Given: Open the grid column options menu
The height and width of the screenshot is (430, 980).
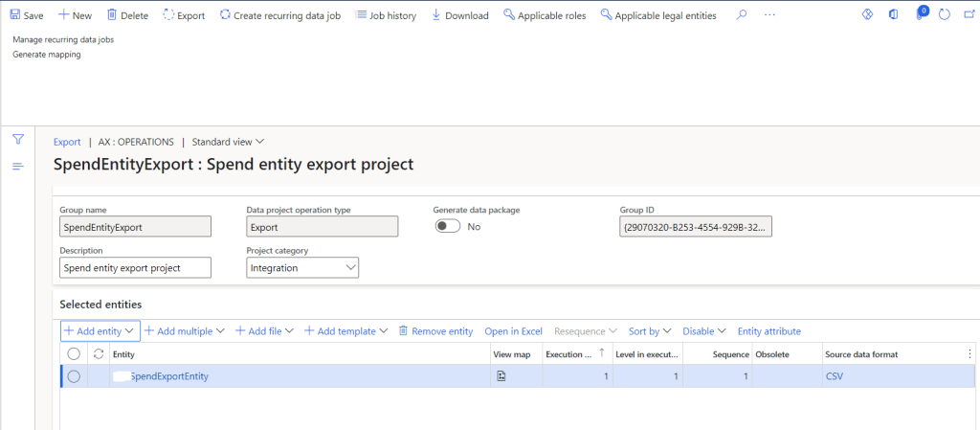Looking at the screenshot, I should click(970, 354).
